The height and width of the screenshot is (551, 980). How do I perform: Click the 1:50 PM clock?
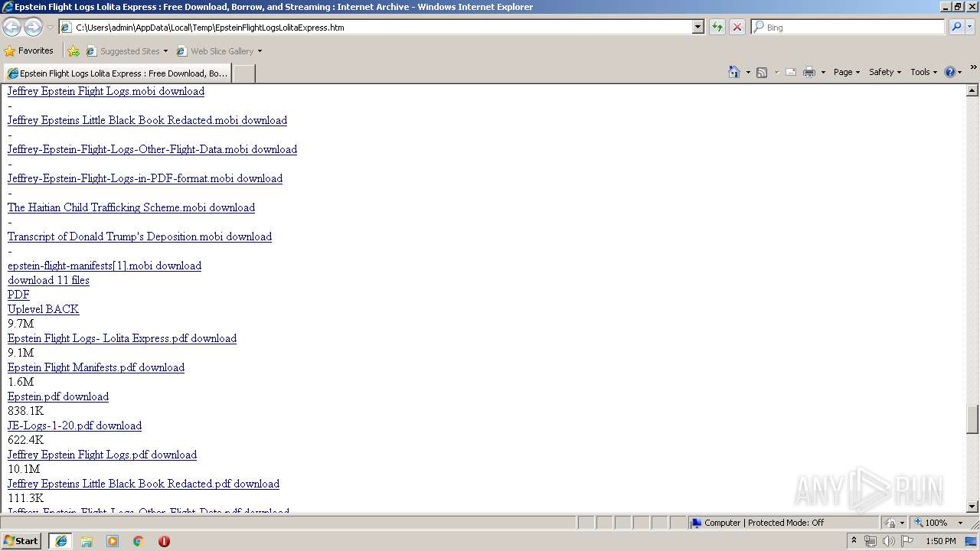coord(941,541)
